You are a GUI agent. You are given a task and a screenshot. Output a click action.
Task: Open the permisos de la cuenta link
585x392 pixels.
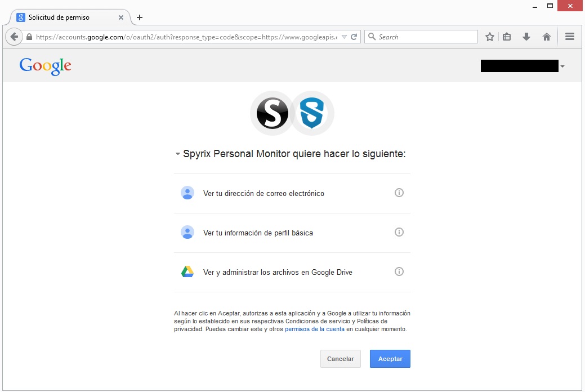click(x=315, y=329)
